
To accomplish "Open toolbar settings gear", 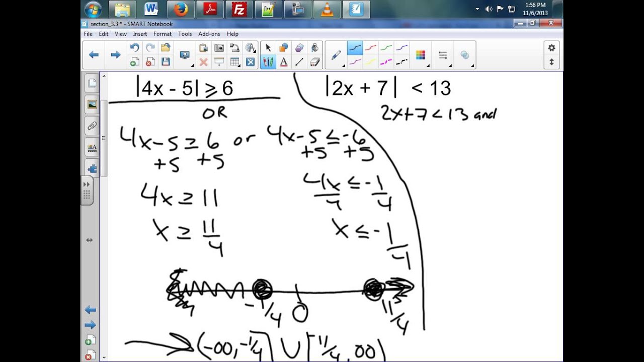I will coord(551,48).
